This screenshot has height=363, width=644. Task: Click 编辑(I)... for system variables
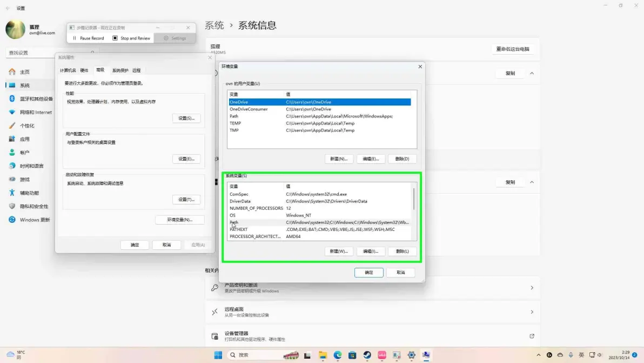[371, 251]
